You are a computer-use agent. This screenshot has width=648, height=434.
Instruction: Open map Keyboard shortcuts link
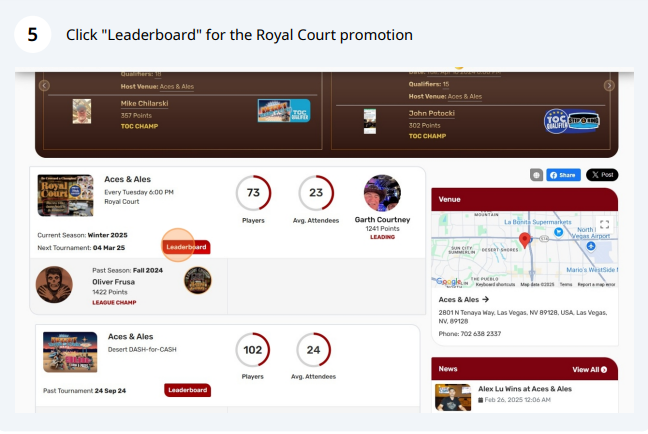click(x=495, y=284)
